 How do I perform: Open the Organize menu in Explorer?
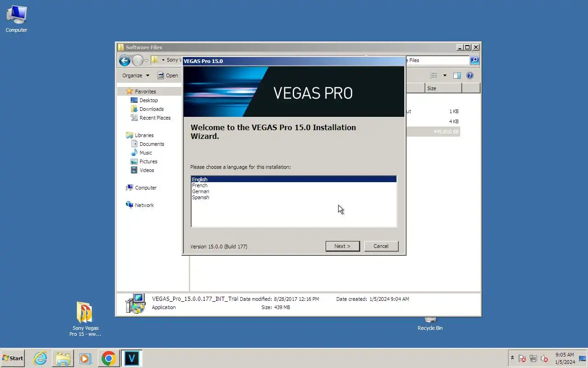pos(136,75)
